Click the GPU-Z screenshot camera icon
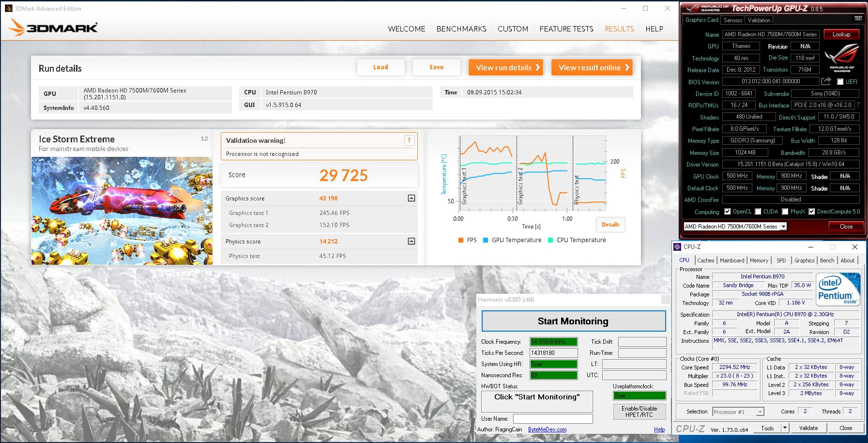The height and width of the screenshot is (443, 868). click(x=858, y=18)
